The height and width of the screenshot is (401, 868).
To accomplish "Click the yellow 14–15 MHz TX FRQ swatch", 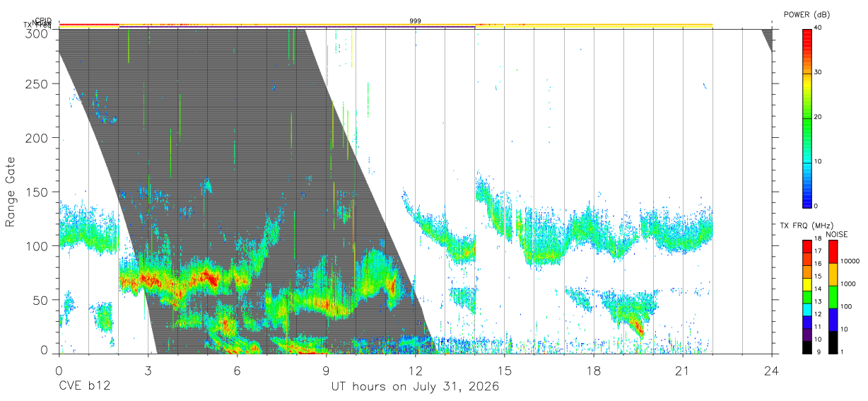I will point(807,284).
